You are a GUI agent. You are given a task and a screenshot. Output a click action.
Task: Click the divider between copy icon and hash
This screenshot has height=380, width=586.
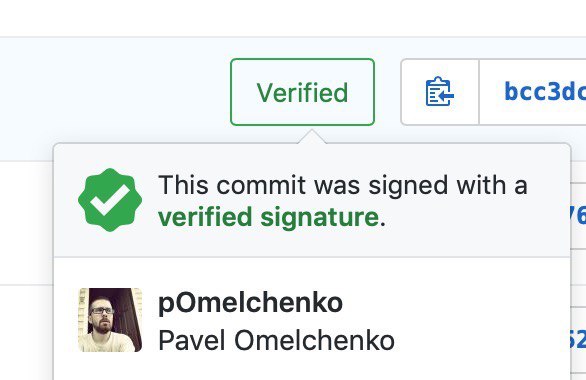[479, 92]
